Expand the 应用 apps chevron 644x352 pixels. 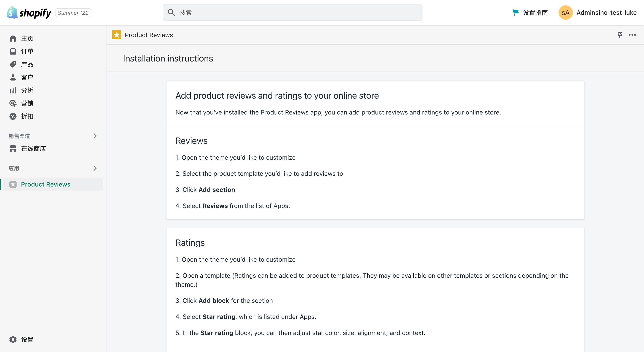95,168
